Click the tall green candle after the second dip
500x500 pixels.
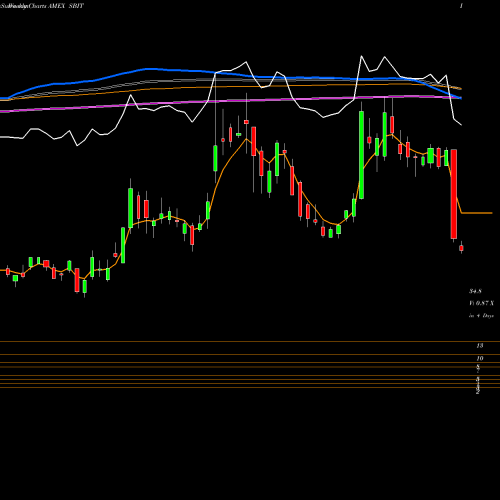361,155
